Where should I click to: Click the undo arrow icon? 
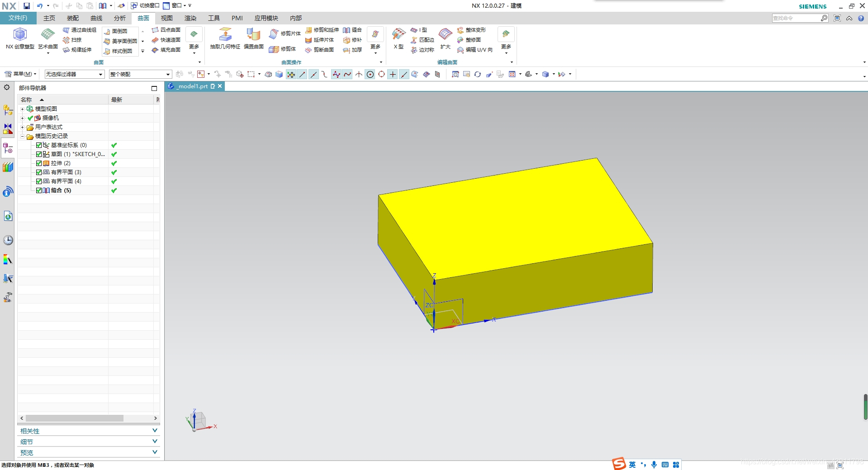pyautogui.click(x=40, y=6)
